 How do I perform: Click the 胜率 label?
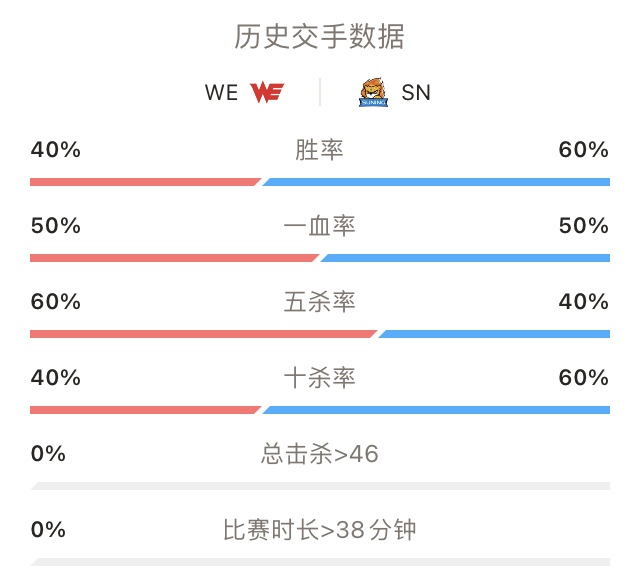320,150
